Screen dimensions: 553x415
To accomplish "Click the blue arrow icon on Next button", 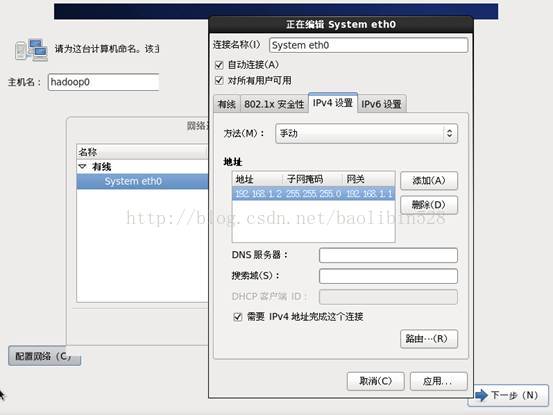I will pos(481,395).
